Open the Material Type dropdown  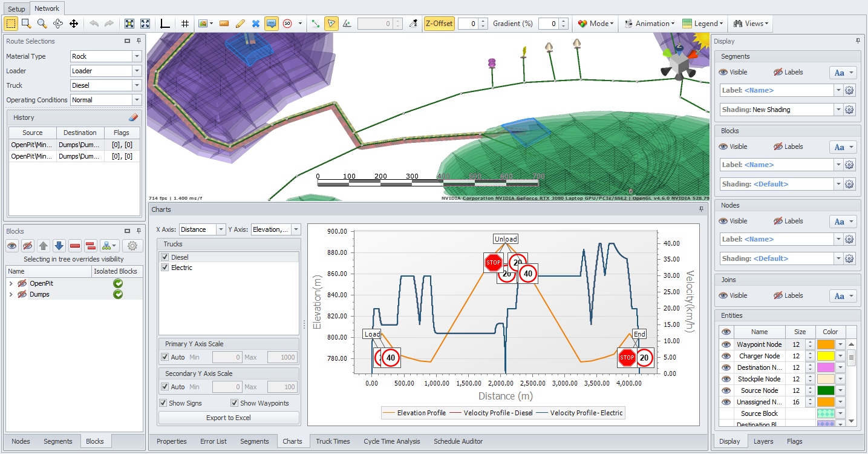click(137, 56)
